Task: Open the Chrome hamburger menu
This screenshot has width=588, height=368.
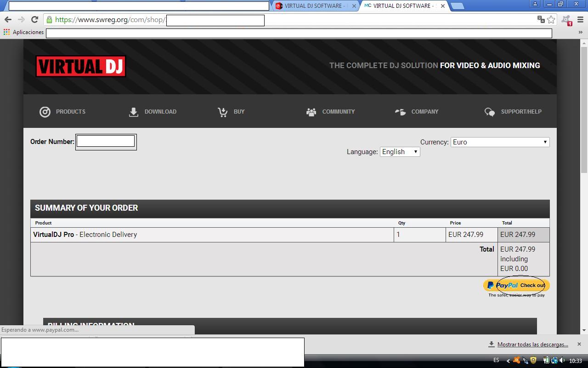Action: click(x=579, y=19)
